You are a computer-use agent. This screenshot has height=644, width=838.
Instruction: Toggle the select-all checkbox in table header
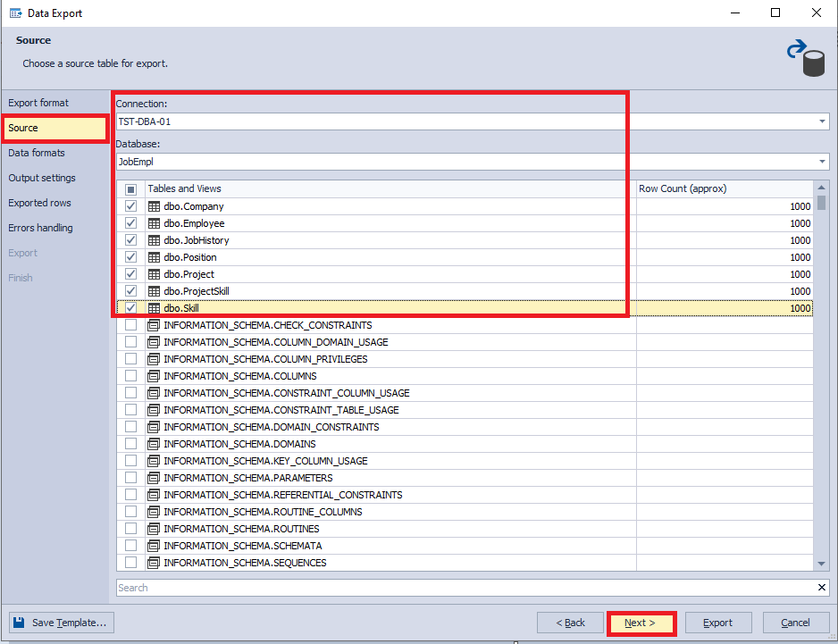131,189
